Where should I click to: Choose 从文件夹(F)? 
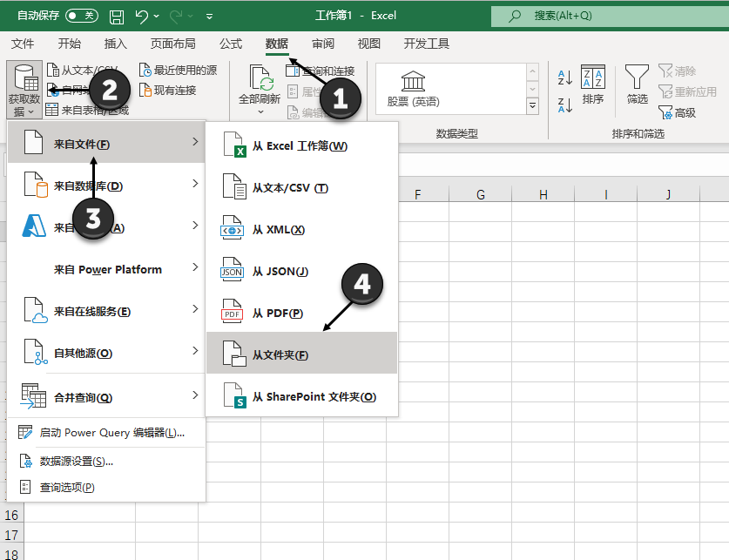point(301,353)
